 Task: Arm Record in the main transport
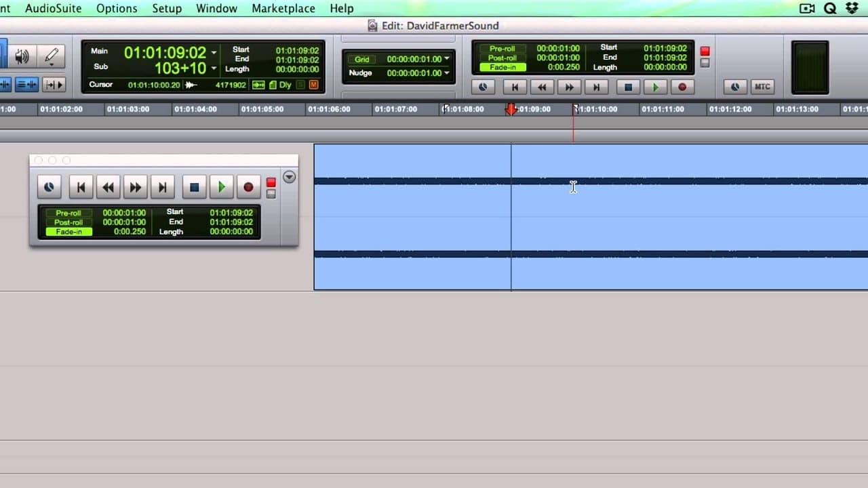pos(682,87)
